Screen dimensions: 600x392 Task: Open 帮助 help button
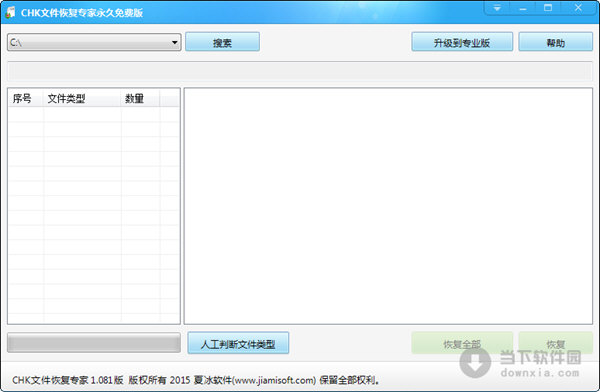(x=556, y=42)
